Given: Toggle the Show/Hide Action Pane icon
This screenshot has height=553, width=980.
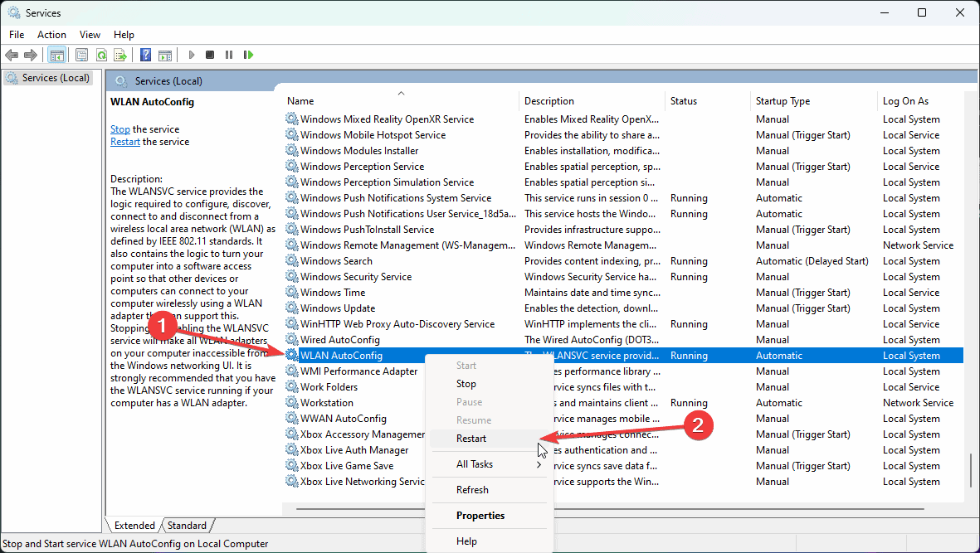Looking at the screenshot, I should (165, 55).
